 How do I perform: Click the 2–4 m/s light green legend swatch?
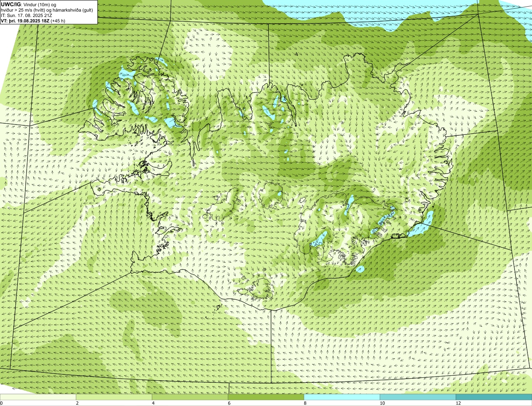114,397
